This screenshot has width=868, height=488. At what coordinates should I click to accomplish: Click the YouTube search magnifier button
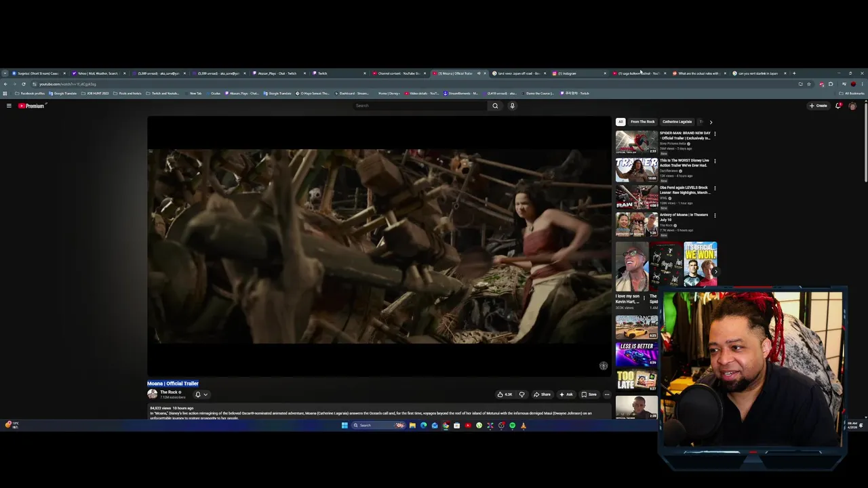(495, 106)
